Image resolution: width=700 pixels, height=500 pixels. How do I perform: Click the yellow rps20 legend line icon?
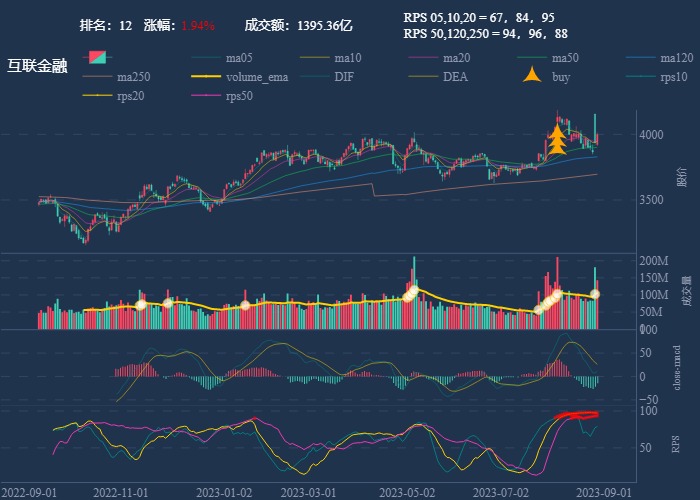click(98, 96)
